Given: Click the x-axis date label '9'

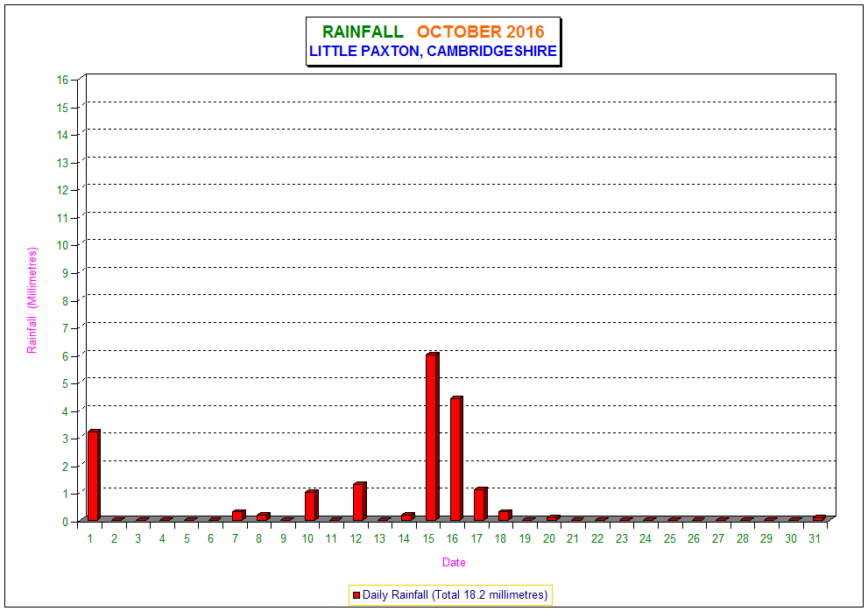Looking at the screenshot, I should [x=284, y=538].
